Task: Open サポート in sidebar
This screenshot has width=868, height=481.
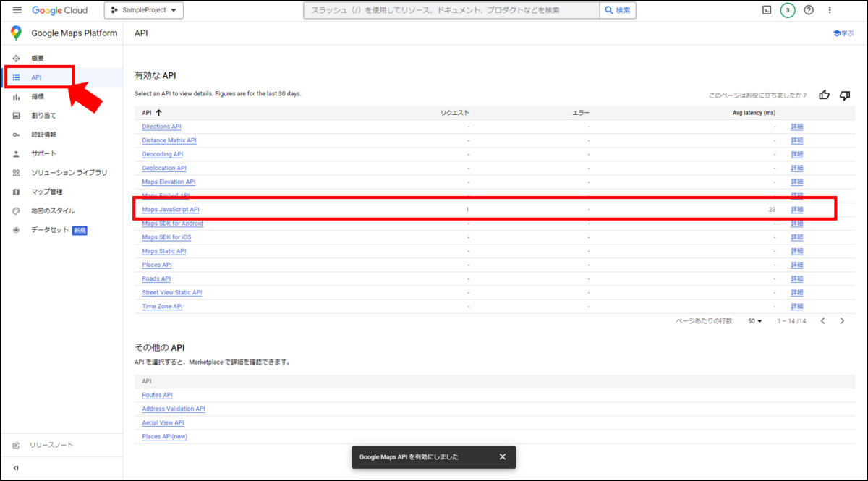Action: (43, 153)
